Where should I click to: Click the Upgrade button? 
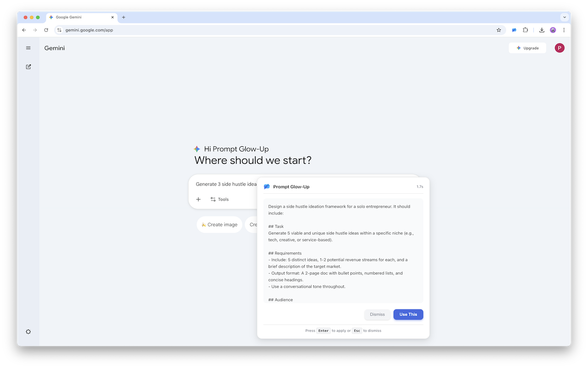pyautogui.click(x=527, y=48)
